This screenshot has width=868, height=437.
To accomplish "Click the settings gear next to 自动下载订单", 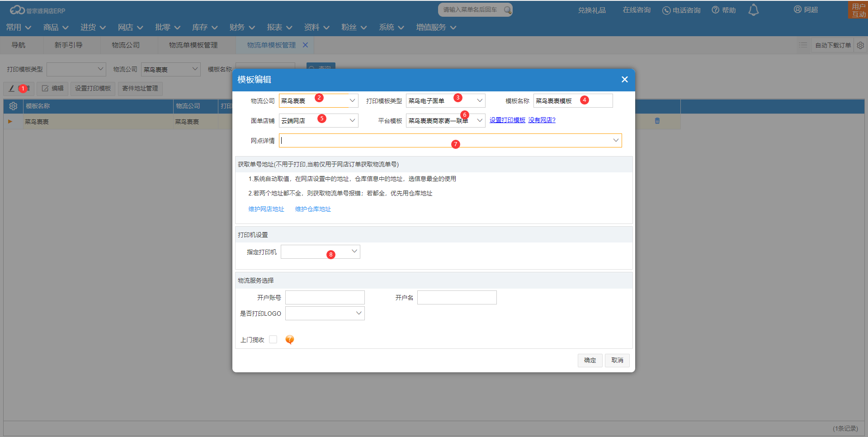I will coord(860,45).
